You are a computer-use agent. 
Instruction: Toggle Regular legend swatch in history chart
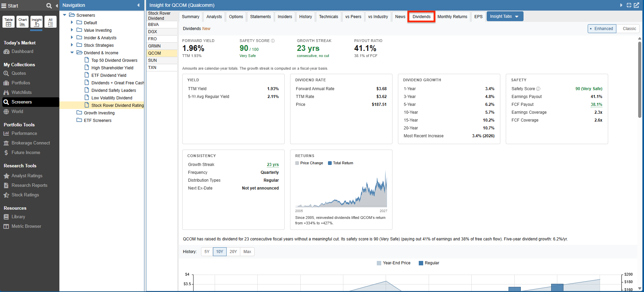coord(421,263)
